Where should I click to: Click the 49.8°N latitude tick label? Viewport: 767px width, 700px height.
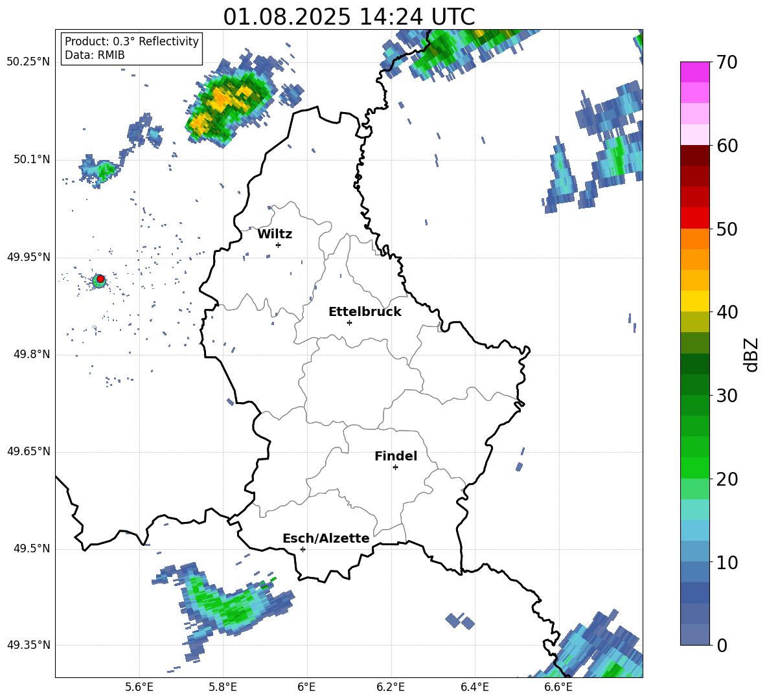[x=32, y=354]
